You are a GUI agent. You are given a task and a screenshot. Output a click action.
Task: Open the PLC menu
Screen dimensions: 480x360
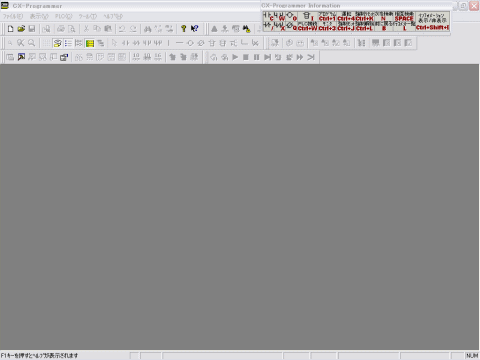click(63, 16)
